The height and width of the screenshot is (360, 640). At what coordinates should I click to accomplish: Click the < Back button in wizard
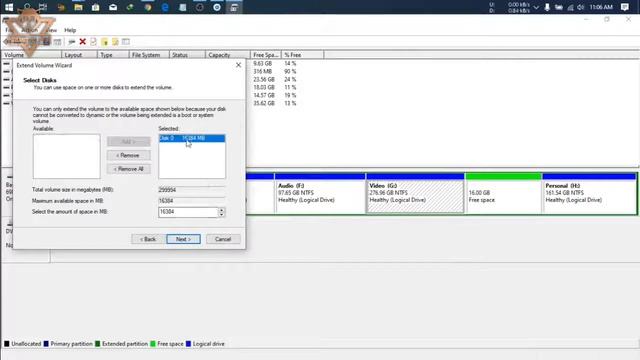pos(148,239)
